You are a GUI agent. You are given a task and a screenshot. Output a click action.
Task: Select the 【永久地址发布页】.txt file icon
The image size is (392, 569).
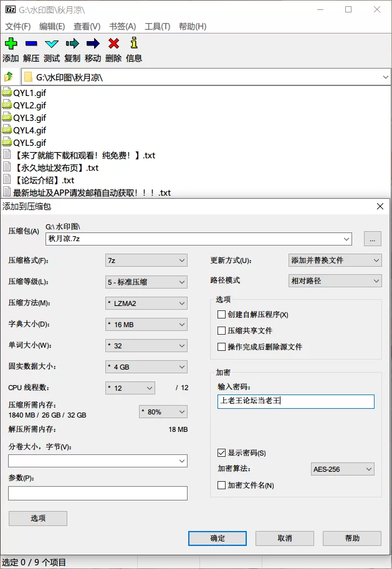tap(6, 167)
